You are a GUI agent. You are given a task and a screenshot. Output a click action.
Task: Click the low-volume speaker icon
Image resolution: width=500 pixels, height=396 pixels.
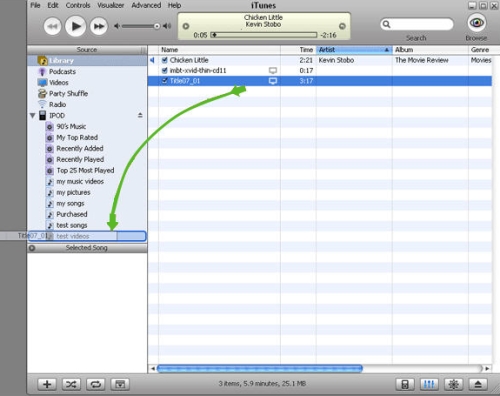click(x=117, y=26)
